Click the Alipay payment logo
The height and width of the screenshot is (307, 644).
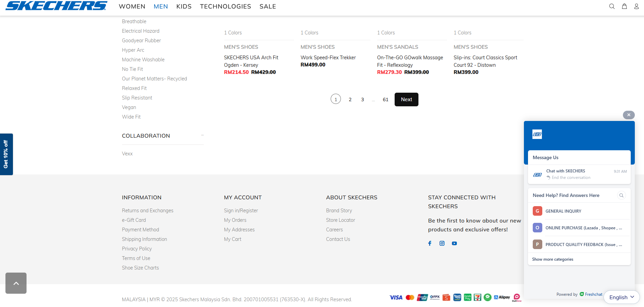[x=502, y=297]
